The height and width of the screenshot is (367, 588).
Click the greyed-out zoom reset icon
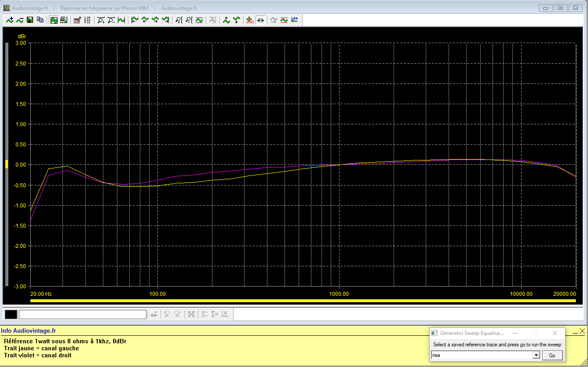click(x=212, y=20)
